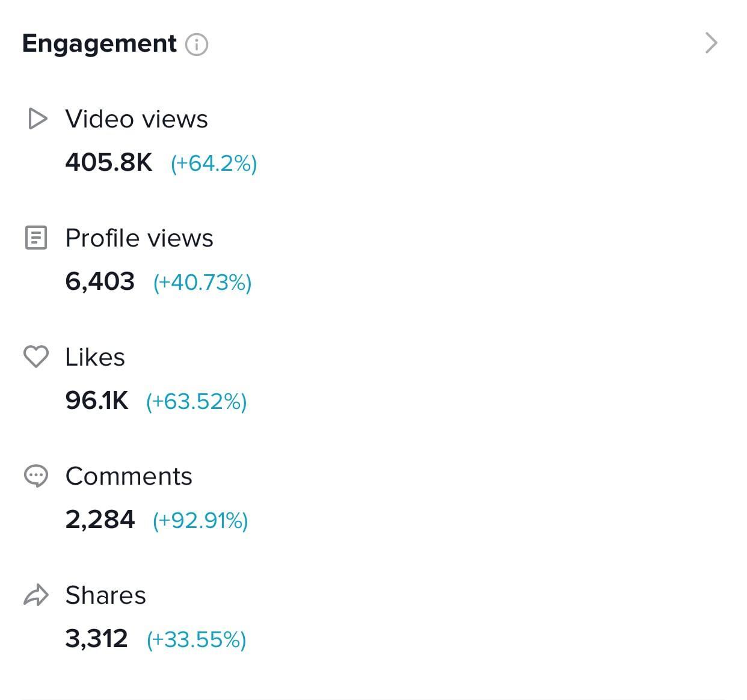Click the Profile views document icon
Screen dimensions: 747x700
coord(36,238)
